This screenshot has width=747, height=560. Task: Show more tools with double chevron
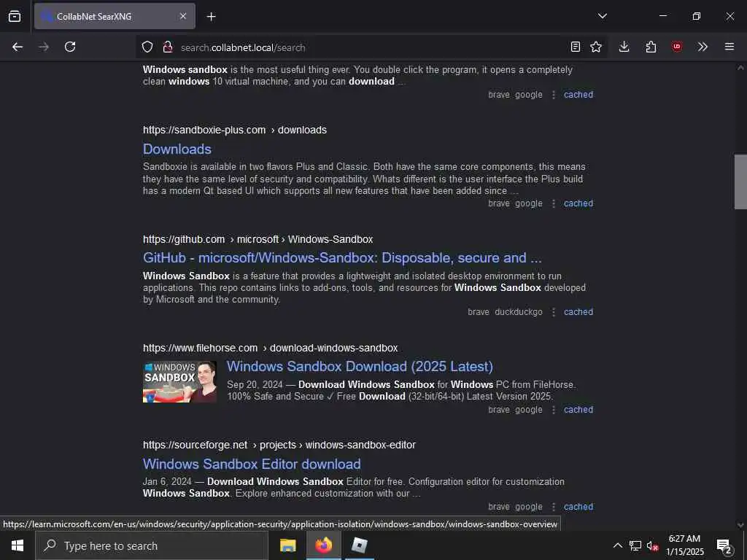coord(703,47)
